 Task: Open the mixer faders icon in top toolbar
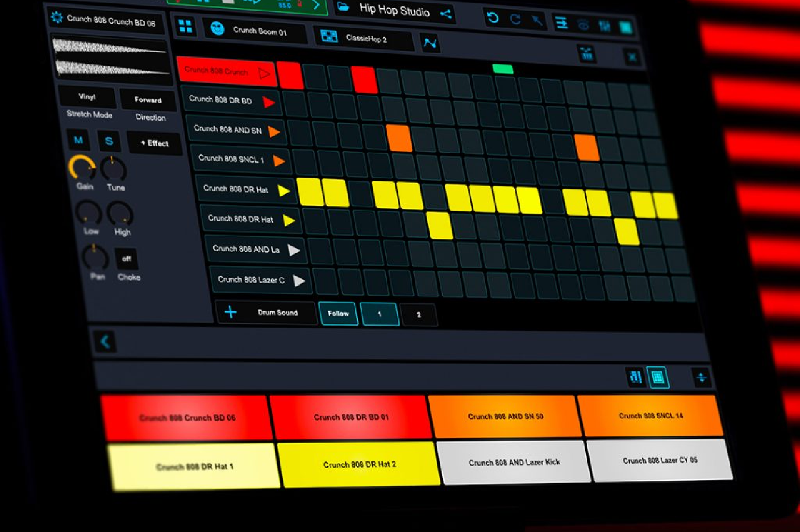click(x=604, y=26)
